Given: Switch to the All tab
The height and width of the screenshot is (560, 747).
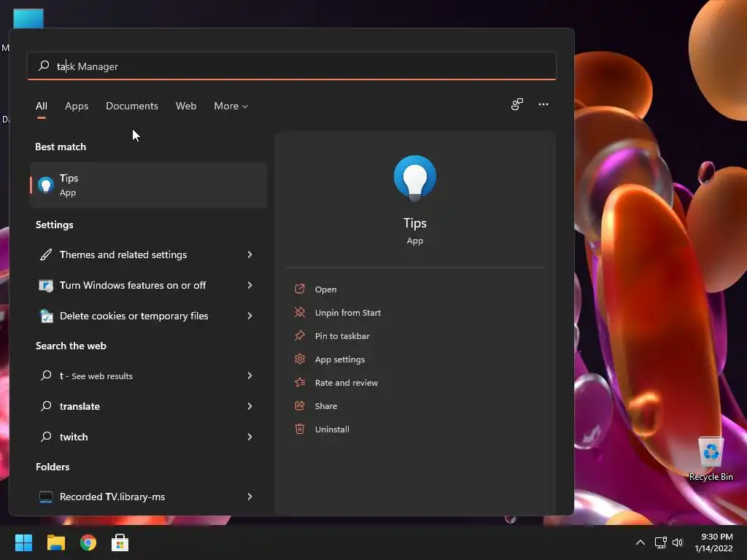Looking at the screenshot, I should 42,106.
